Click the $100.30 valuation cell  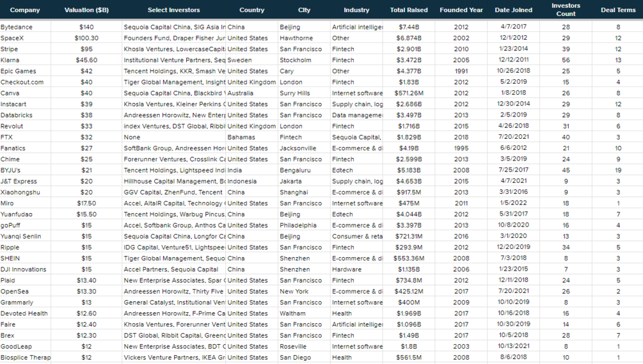[86, 38]
